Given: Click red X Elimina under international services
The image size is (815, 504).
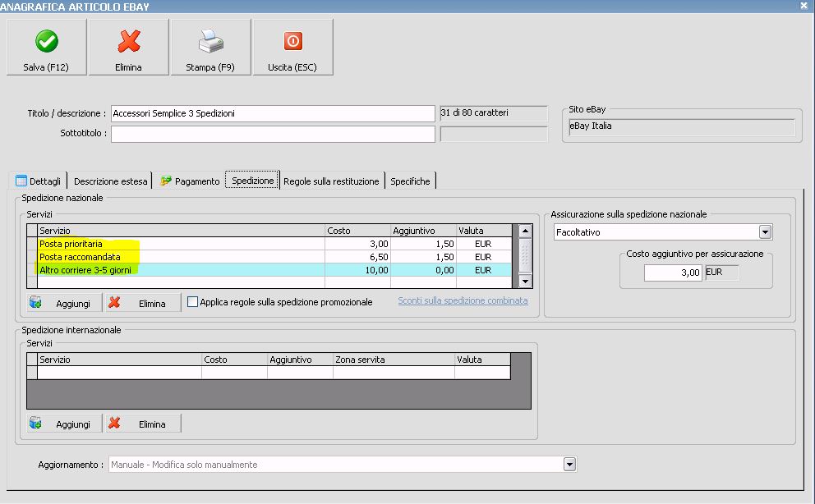Looking at the screenshot, I should (x=144, y=424).
